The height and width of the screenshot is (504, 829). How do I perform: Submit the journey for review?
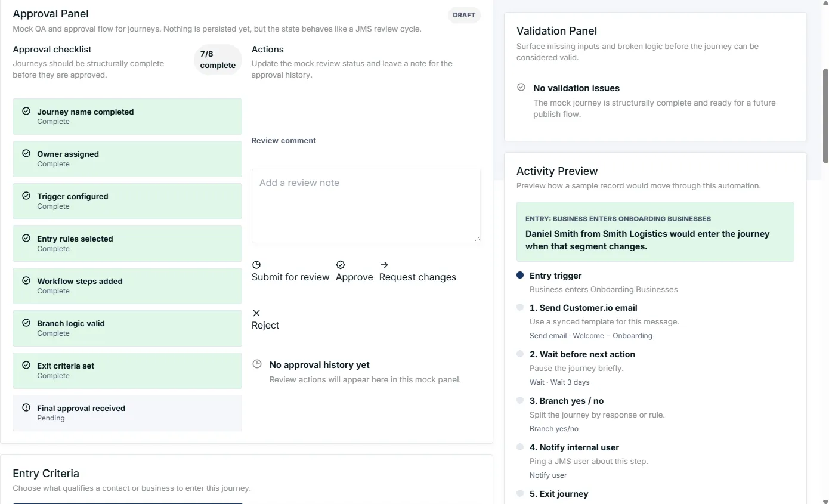tap(290, 271)
